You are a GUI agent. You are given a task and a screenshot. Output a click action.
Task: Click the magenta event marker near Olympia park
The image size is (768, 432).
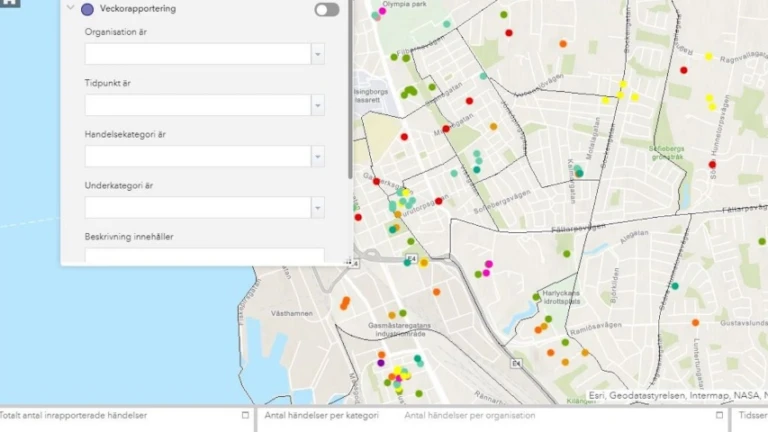381,11
